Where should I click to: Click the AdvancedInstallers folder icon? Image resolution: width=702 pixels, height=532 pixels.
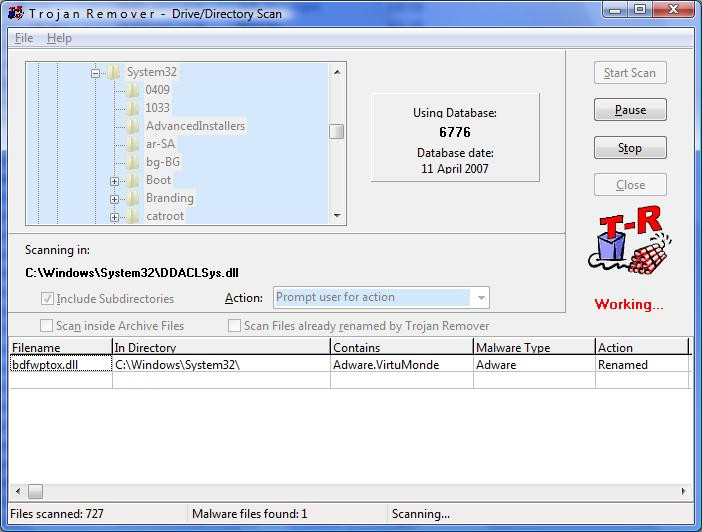(132, 126)
